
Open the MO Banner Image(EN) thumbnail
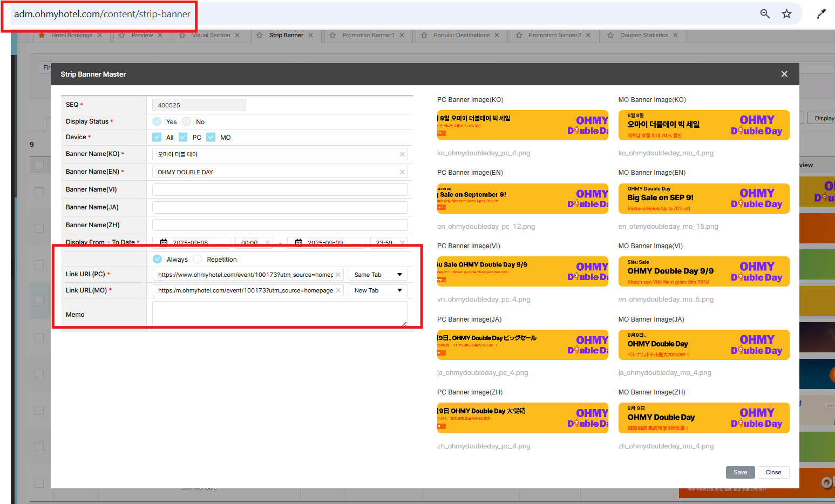click(704, 199)
